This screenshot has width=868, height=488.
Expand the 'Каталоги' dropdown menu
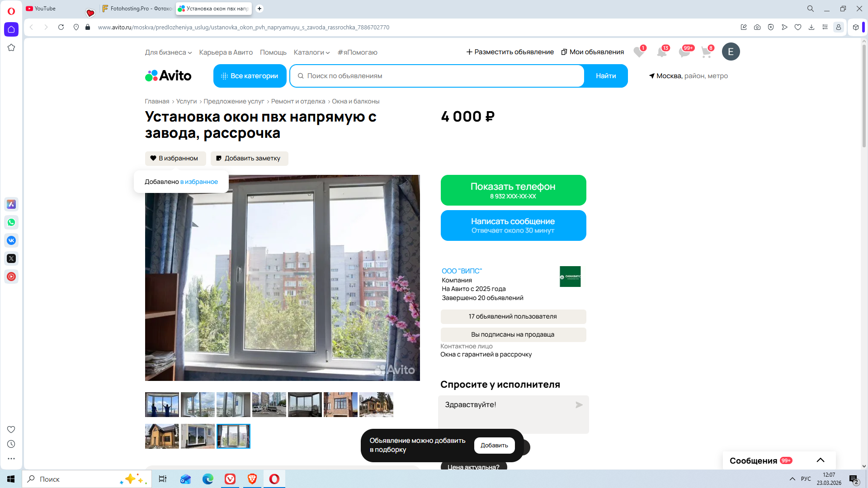click(x=311, y=52)
